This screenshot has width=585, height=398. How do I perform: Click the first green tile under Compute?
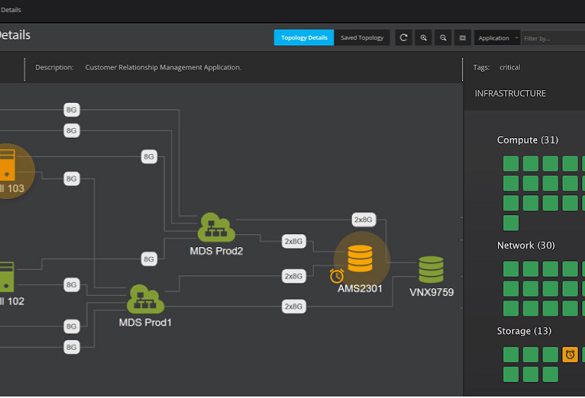511,163
